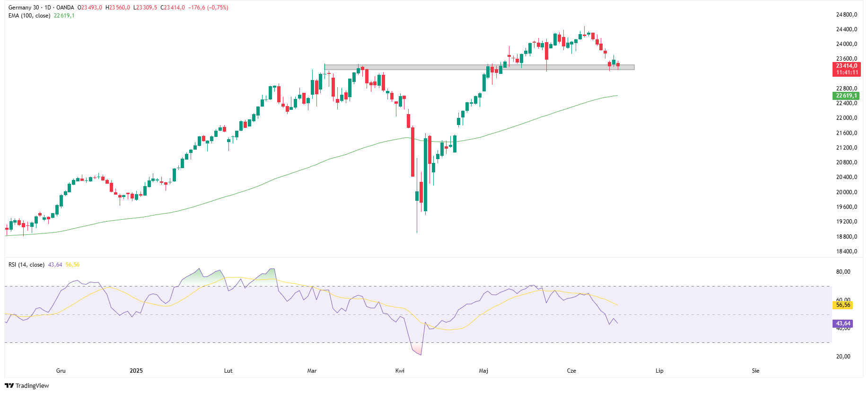
Task: Click the Sie month label on time axis
Action: [x=755, y=371]
